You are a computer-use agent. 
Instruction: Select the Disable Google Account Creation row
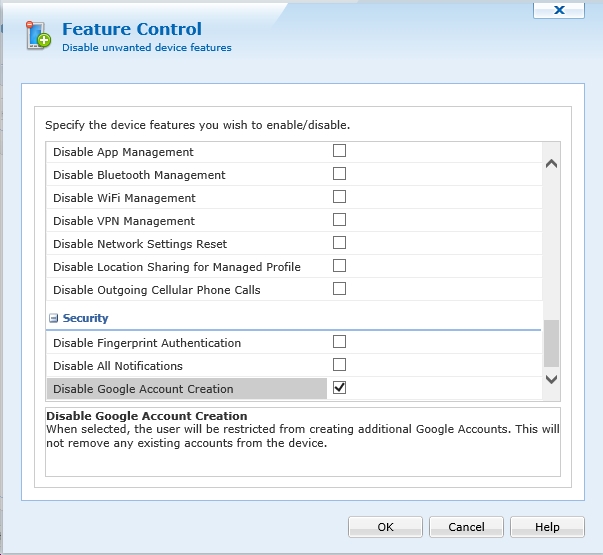coord(187,389)
